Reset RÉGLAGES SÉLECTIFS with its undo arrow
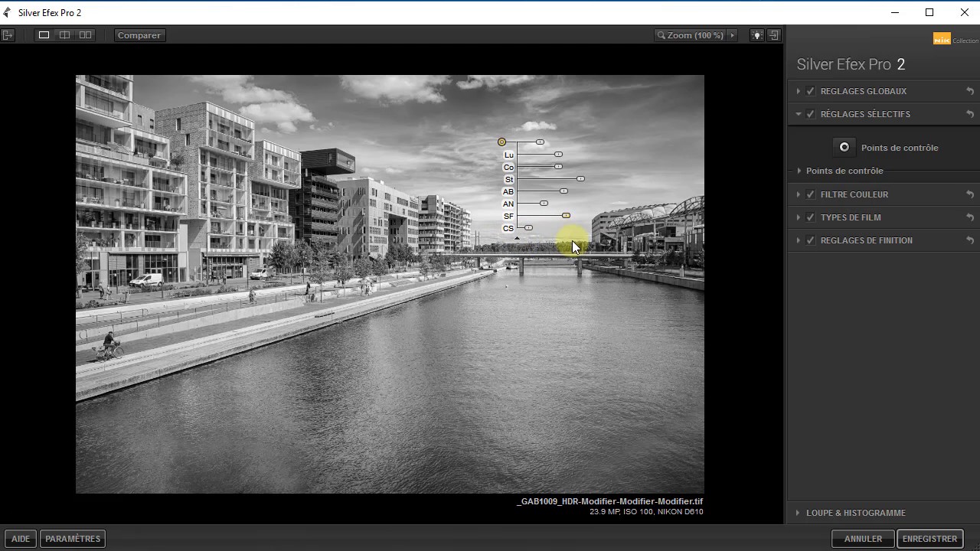980x551 pixels. click(x=970, y=114)
